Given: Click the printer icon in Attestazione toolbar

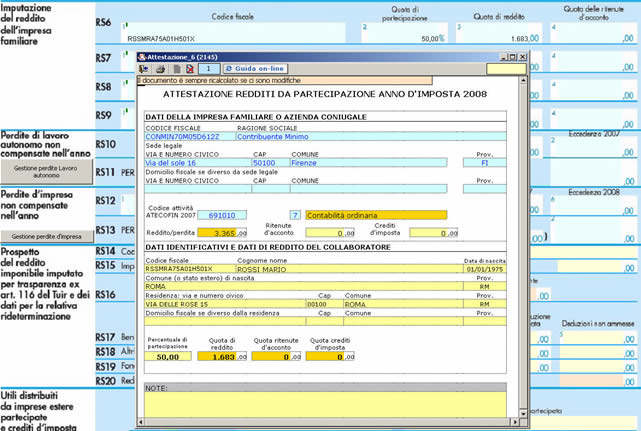Looking at the screenshot, I should point(160,69).
